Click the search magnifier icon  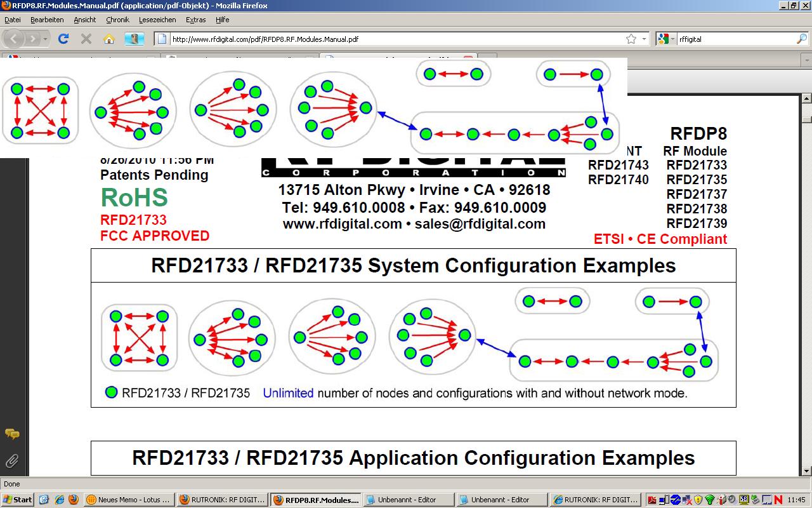[x=801, y=39]
